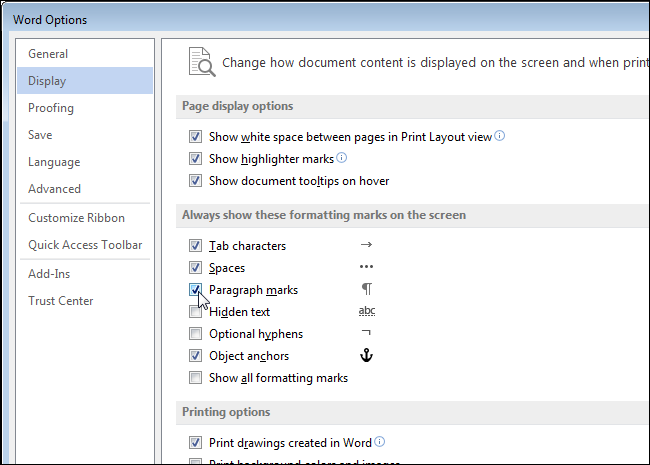Click the hidden text abc symbol
650x465 pixels.
click(366, 312)
